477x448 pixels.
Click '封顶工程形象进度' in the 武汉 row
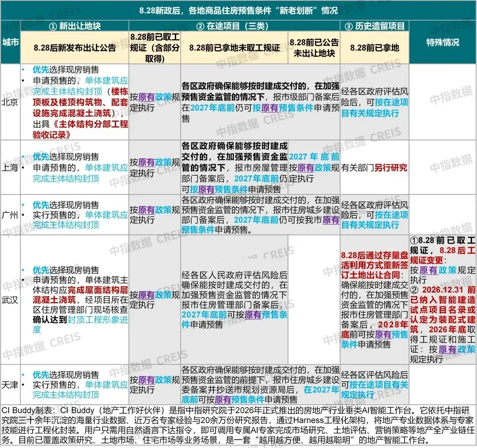click(80, 324)
